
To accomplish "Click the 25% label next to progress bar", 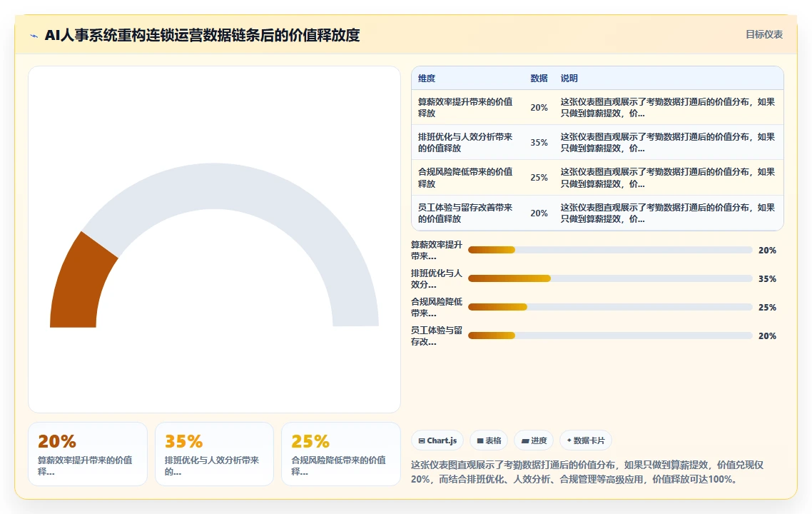I will [767, 307].
